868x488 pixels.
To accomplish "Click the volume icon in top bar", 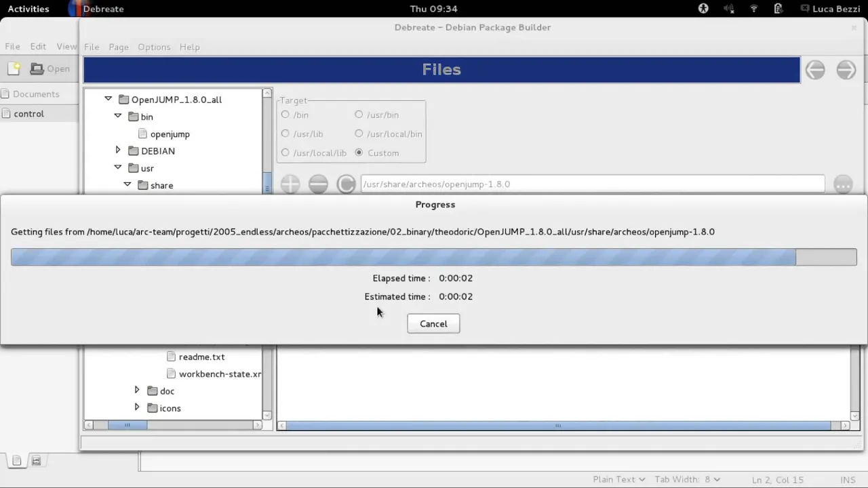I will [729, 9].
